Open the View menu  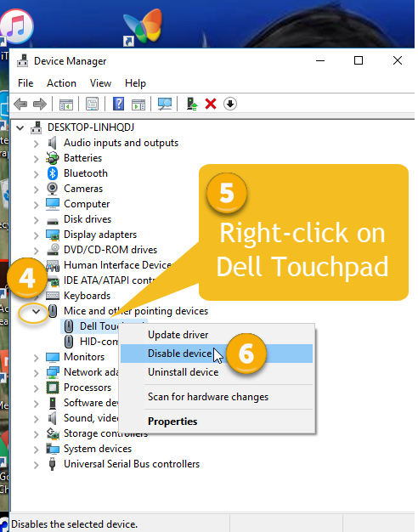pos(100,83)
